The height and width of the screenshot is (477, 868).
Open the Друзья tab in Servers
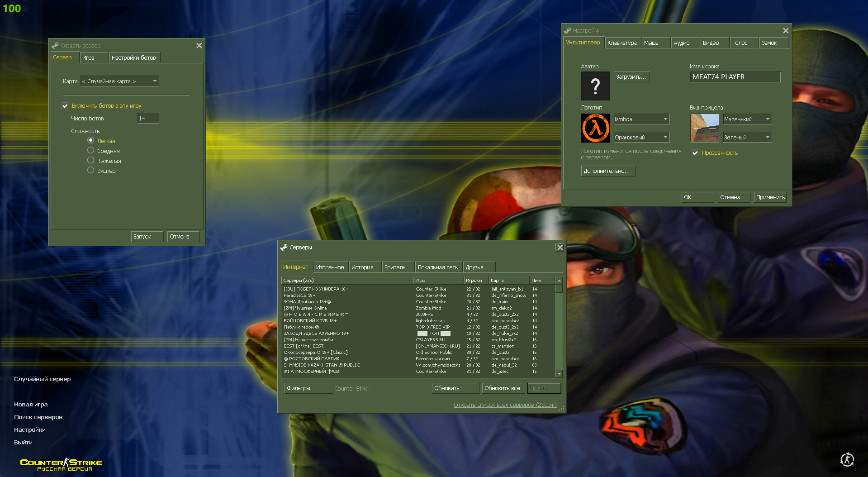point(479,267)
